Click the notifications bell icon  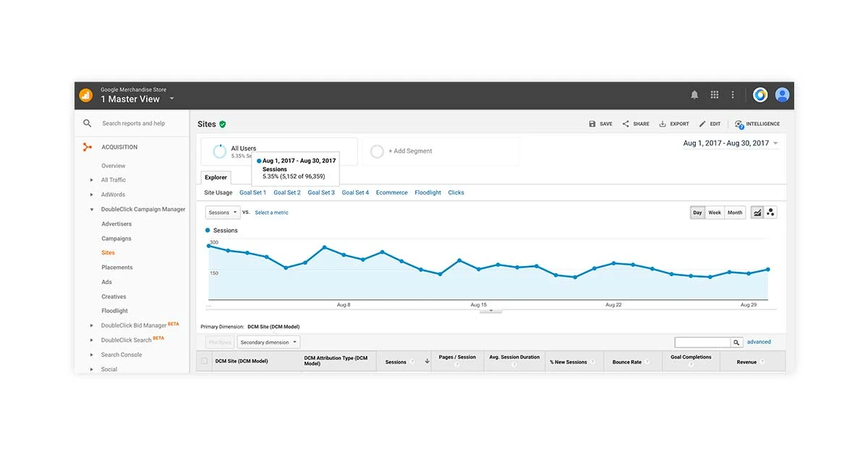point(694,94)
